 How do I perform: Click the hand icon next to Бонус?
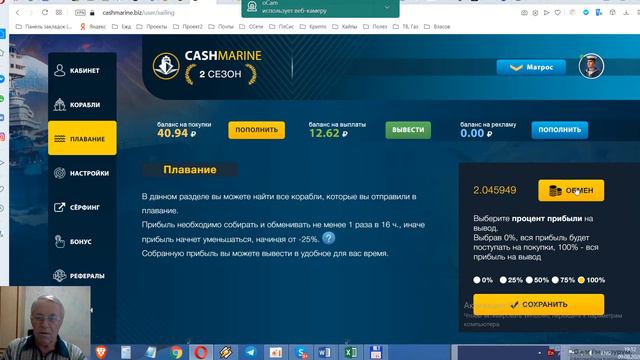[60, 242]
